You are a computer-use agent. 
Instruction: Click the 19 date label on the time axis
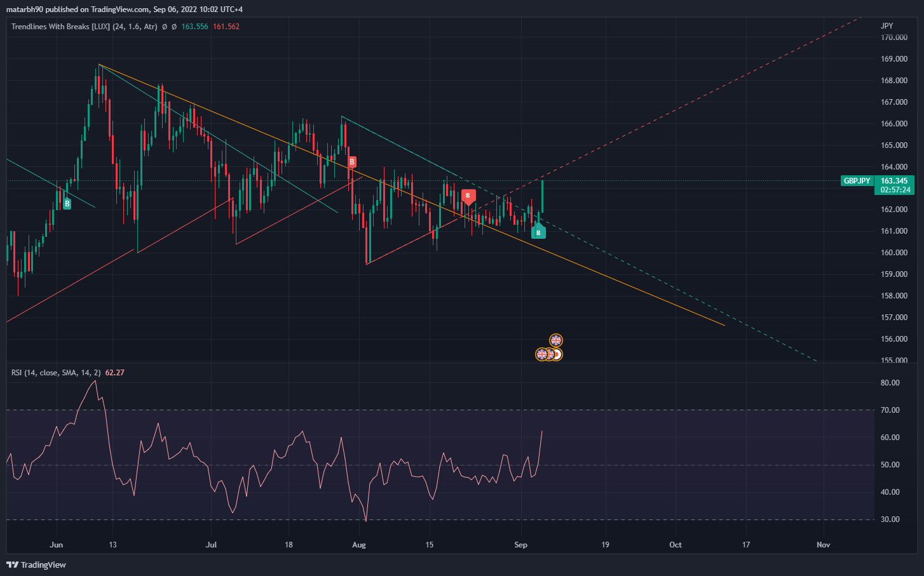tap(606, 545)
